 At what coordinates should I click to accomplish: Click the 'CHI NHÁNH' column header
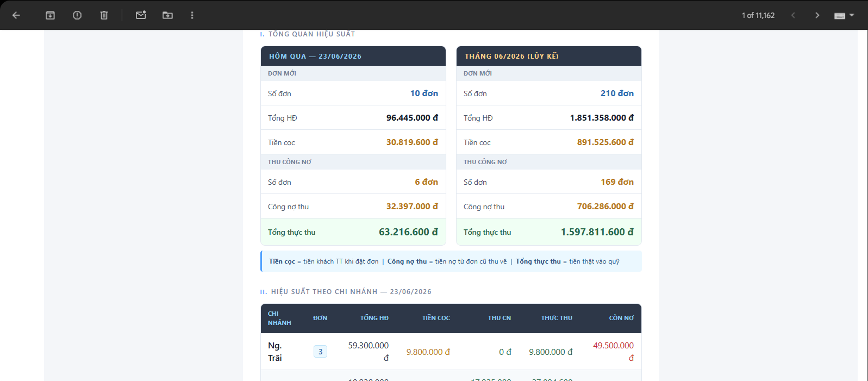(x=279, y=318)
